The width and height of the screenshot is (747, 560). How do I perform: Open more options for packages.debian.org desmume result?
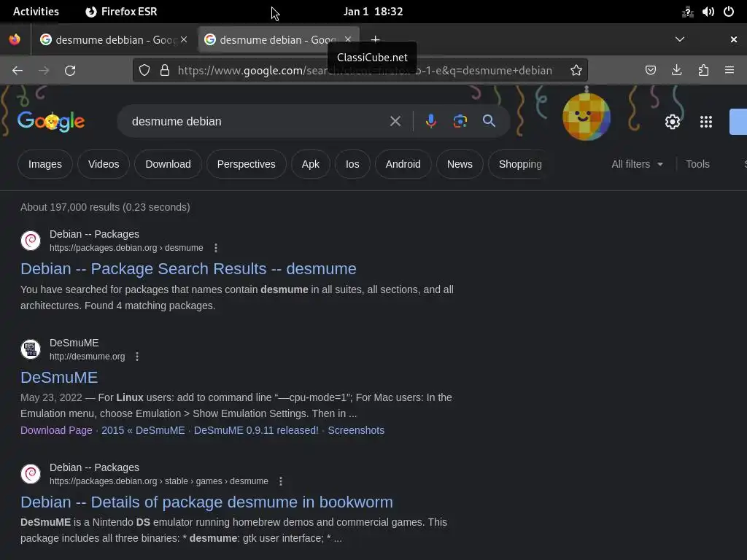(216, 248)
